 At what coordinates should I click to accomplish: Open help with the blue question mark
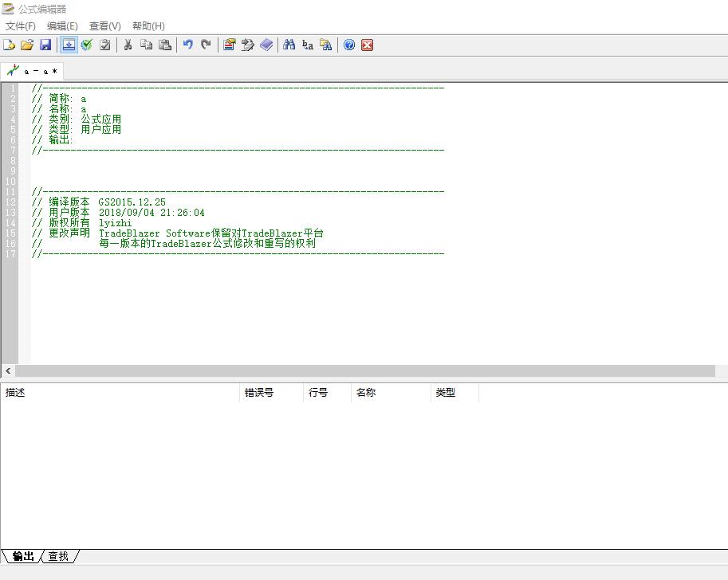(x=349, y=45)
